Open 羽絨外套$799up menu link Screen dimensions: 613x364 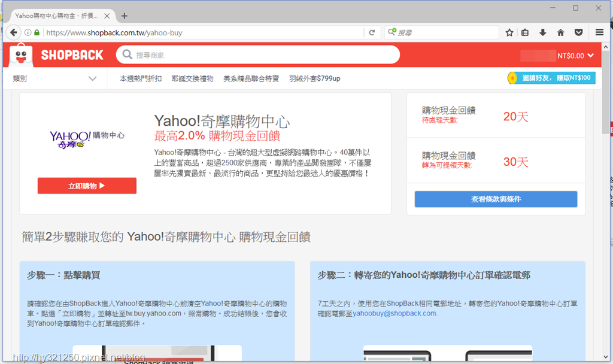point(315,78)
